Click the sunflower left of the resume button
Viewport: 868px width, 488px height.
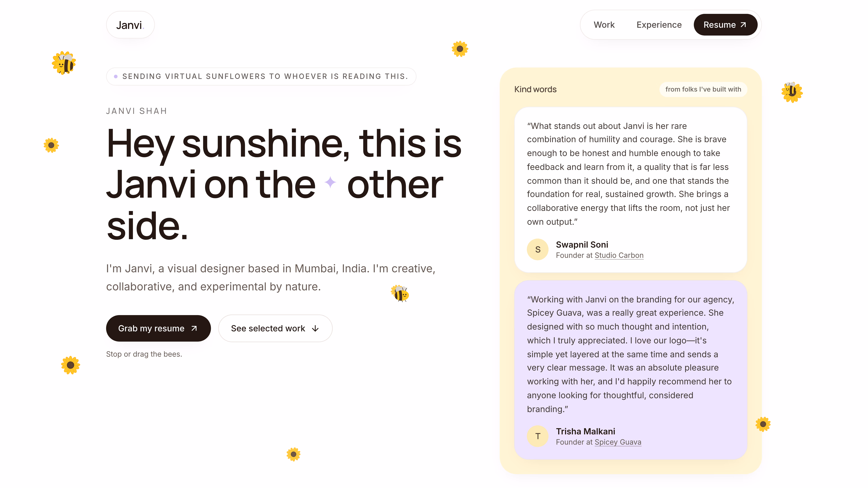[x=70, y=365]
